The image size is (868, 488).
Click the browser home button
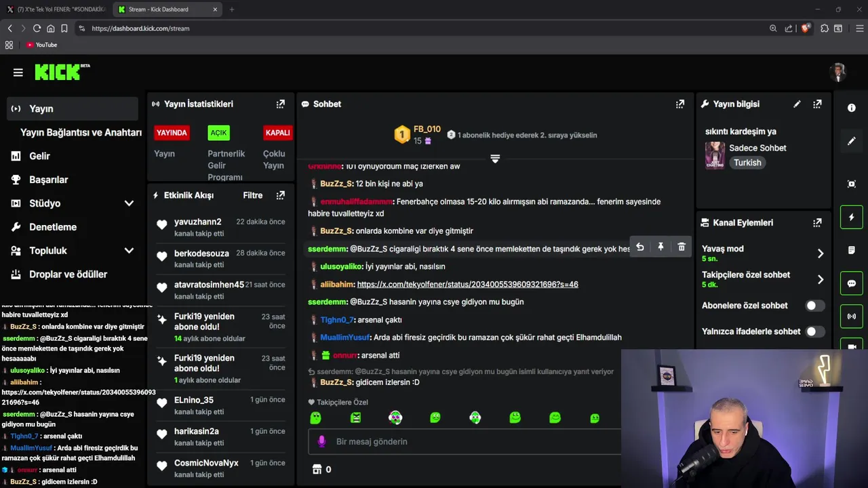pos(51,28)
